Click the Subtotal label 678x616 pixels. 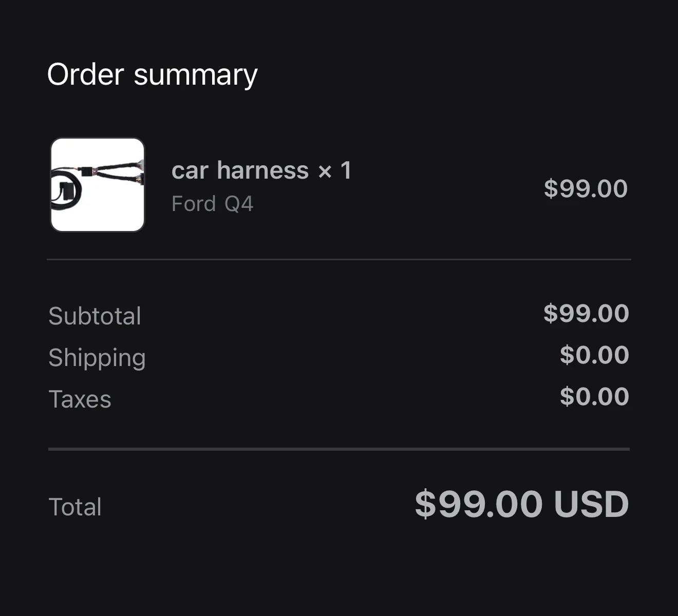(95, 316)
